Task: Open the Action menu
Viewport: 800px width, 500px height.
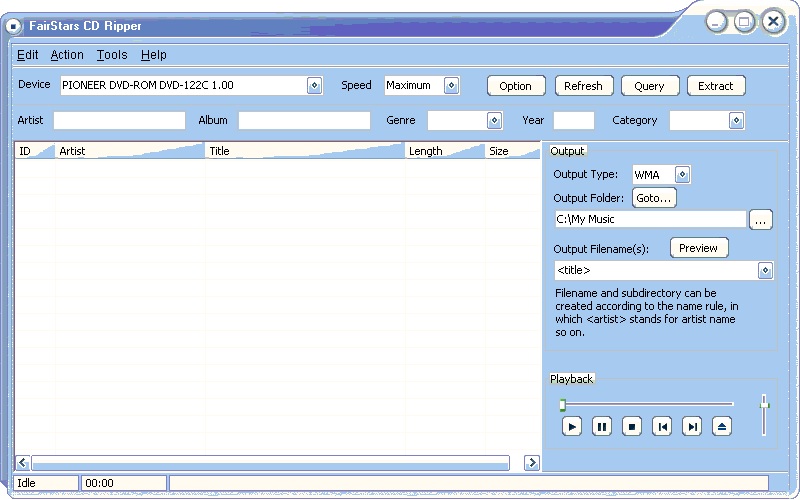Action: tap(67, 55)
